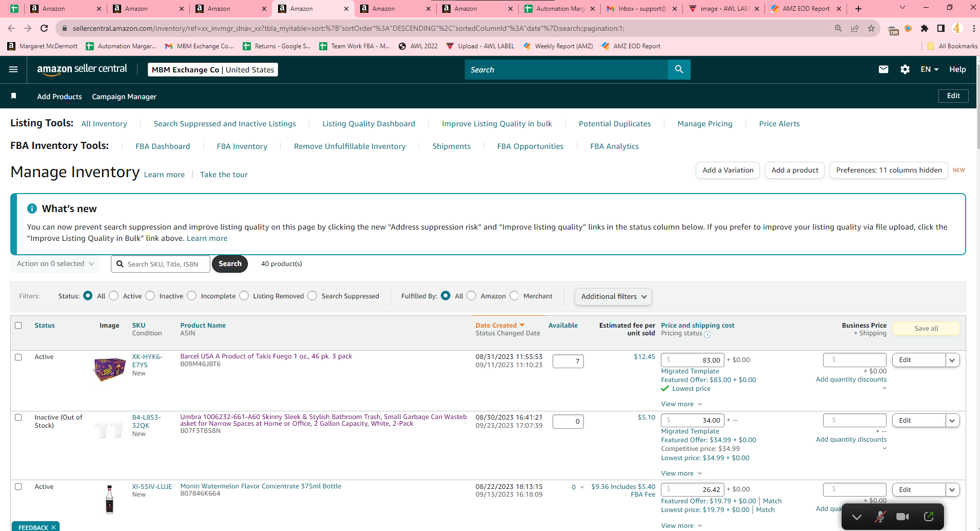Switch to the AMZ EOD Report browser tab
980x531 pixels.
coord(806,9)
